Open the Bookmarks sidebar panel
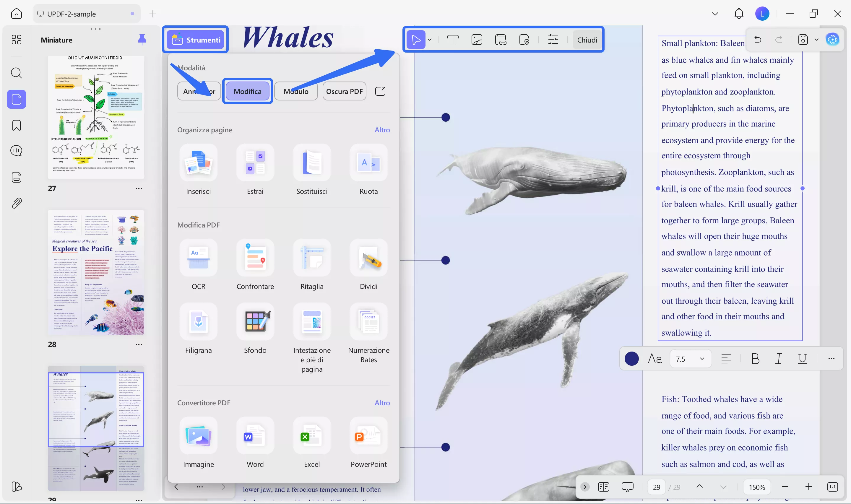 pyautogui.click(x=16, y=125)
